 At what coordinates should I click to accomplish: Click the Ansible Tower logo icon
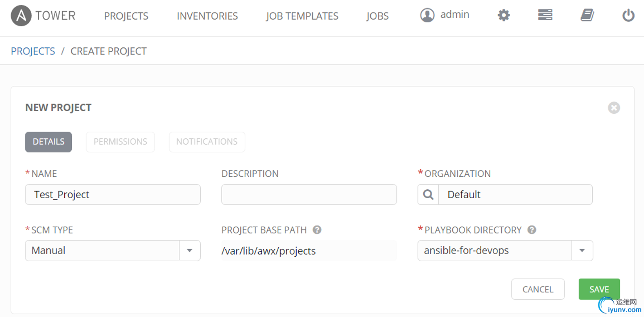pos(21,16)
